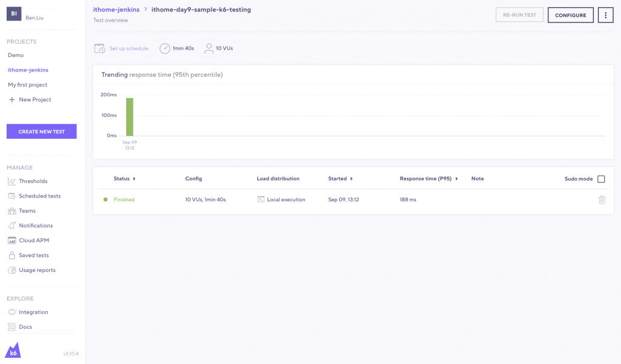Click the Teams people icon
The image size is (621, 364).
pyautogui.click(x=12, y=211)
